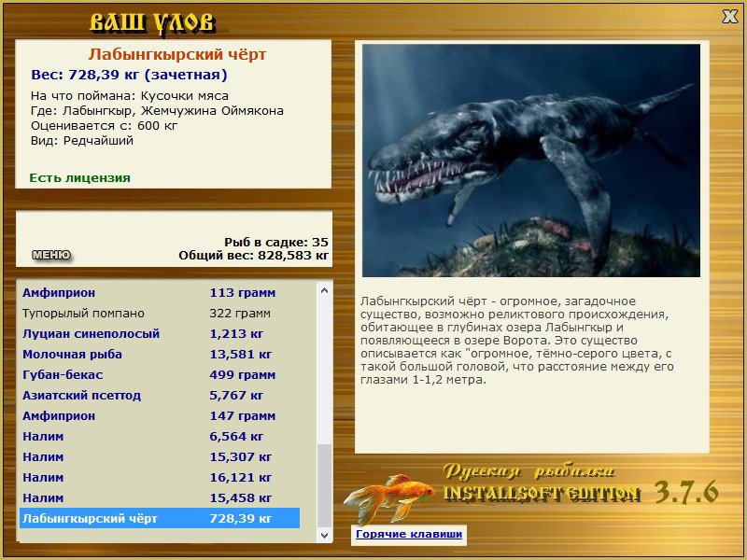Click Вид: Редчайший text
The width and height of the screenshot is (747, 560).
82,141
